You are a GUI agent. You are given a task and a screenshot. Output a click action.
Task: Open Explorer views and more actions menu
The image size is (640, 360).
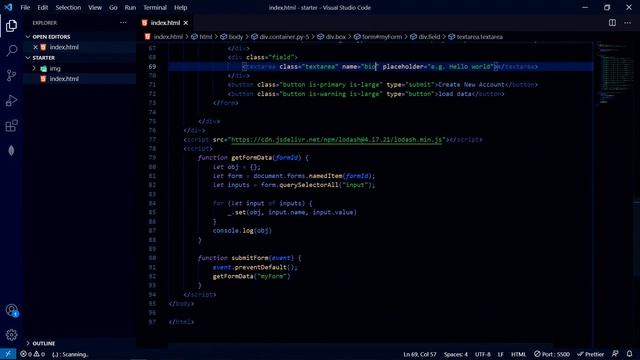(123, 23)
